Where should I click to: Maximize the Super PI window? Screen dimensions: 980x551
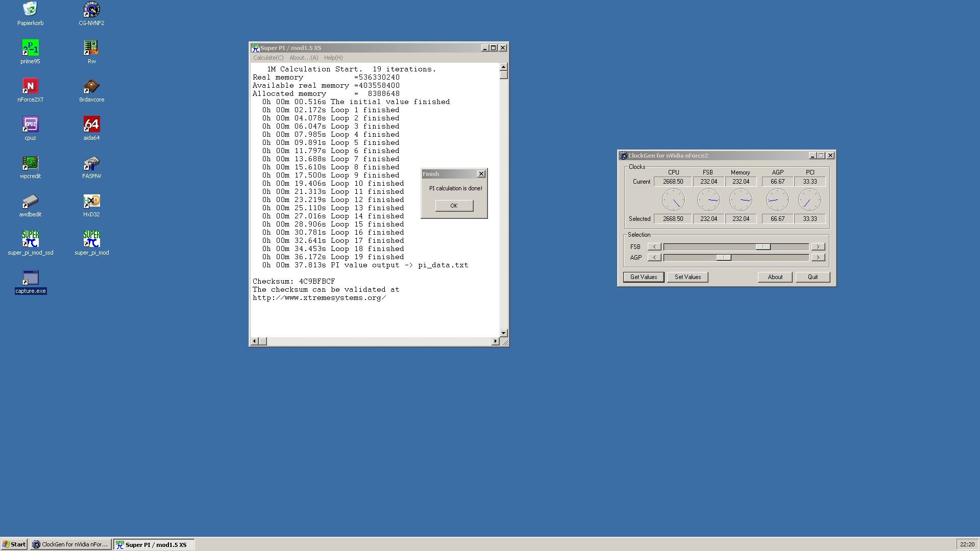(493, 48)
